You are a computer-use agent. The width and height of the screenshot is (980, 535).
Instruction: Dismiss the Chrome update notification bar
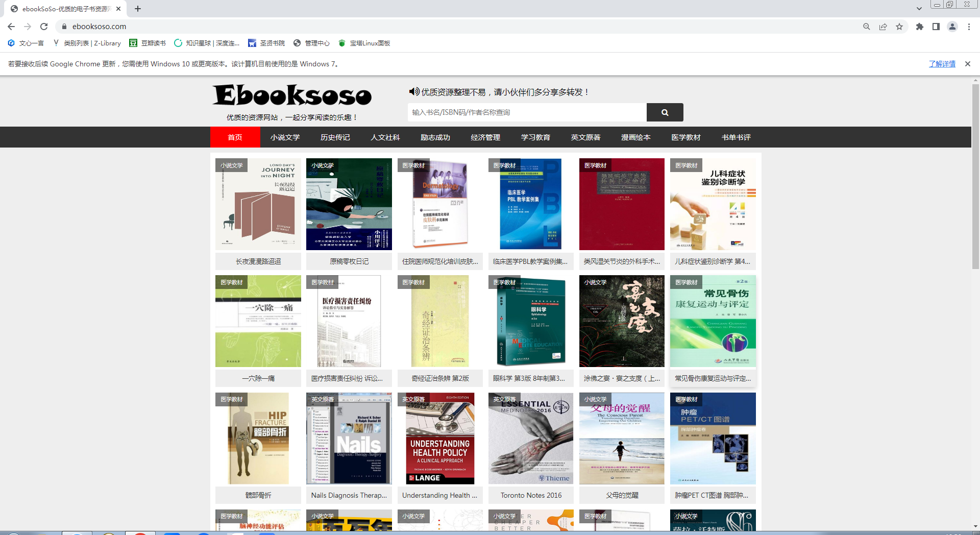(x=967, y=64)
